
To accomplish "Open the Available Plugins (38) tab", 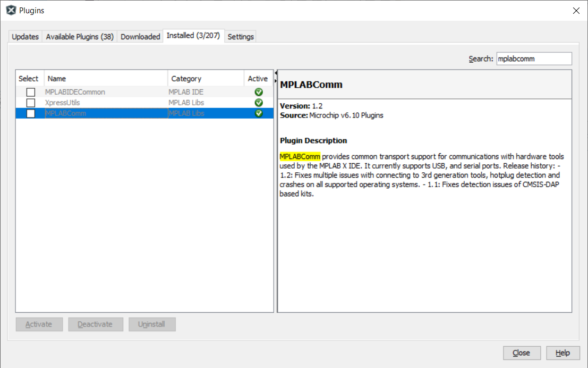I will coord(80,37).
